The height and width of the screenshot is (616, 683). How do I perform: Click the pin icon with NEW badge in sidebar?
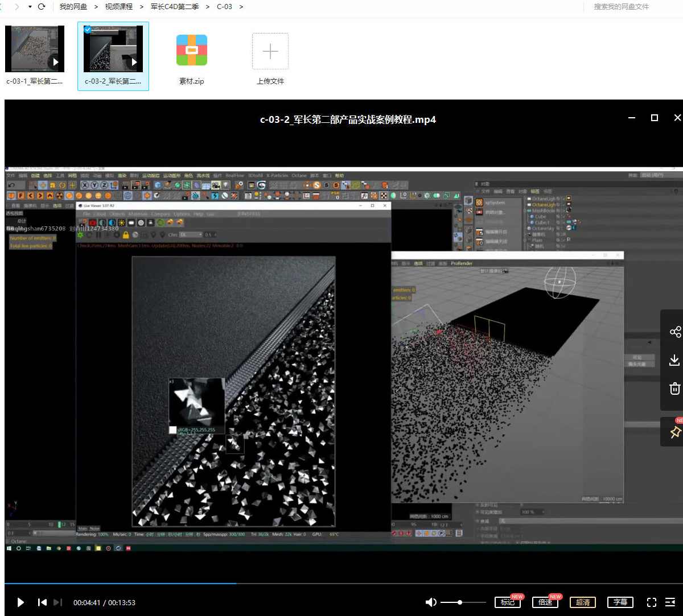[x=675, y=432]
